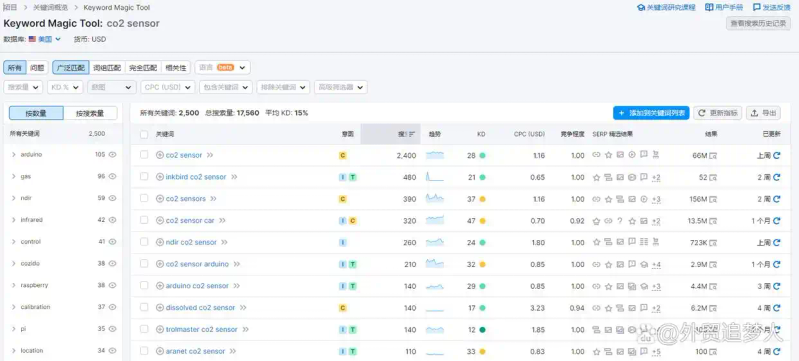
Task: Show +2 more SERP features for inkbird
Action: coord(656,177)
